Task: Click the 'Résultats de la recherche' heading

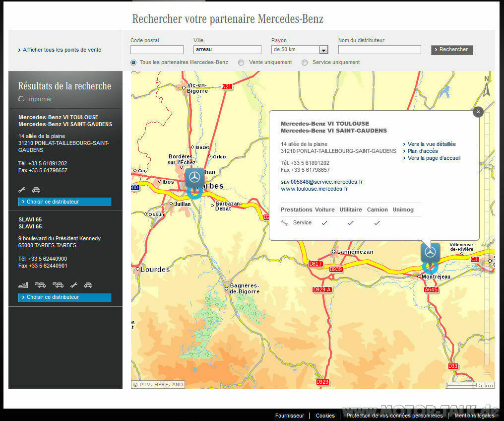Action: pos(64,86)
